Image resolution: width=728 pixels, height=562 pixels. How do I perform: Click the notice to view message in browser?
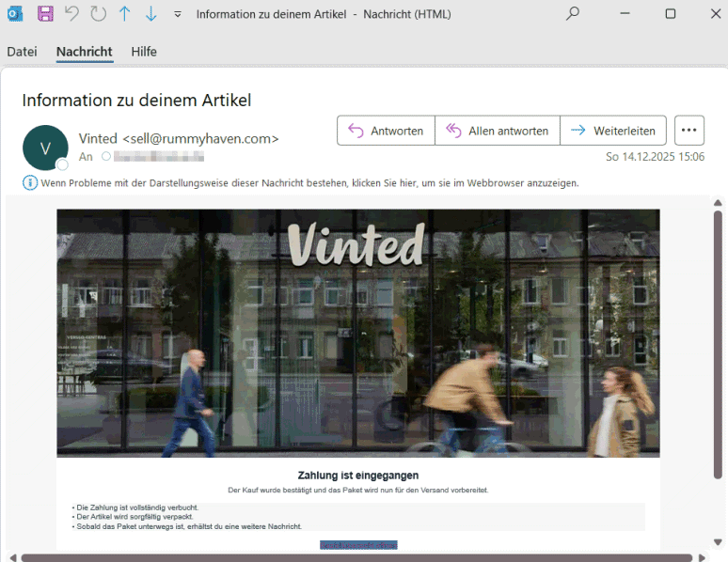(310, 183)
